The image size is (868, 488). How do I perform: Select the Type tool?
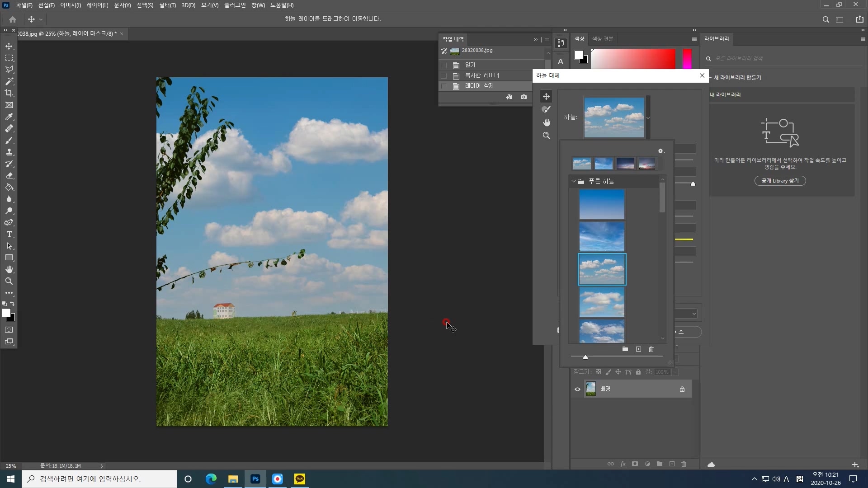click(9, 234)
